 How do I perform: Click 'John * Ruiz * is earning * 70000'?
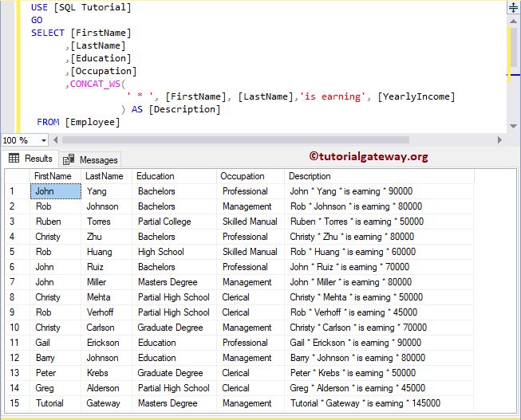tap(379, 267)
